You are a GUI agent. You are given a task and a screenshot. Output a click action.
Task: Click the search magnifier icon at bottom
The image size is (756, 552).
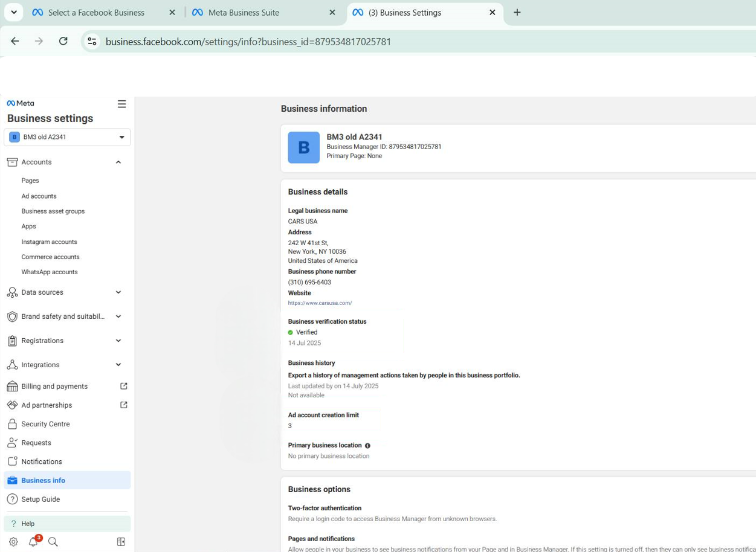tap(53, 542)
